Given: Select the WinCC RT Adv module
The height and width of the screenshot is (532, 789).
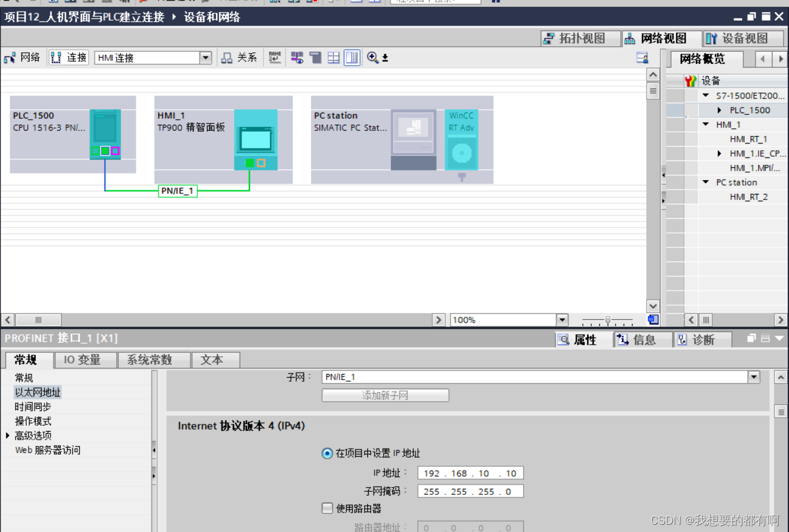Looking at the screenshot, I should tap(462, 140).
